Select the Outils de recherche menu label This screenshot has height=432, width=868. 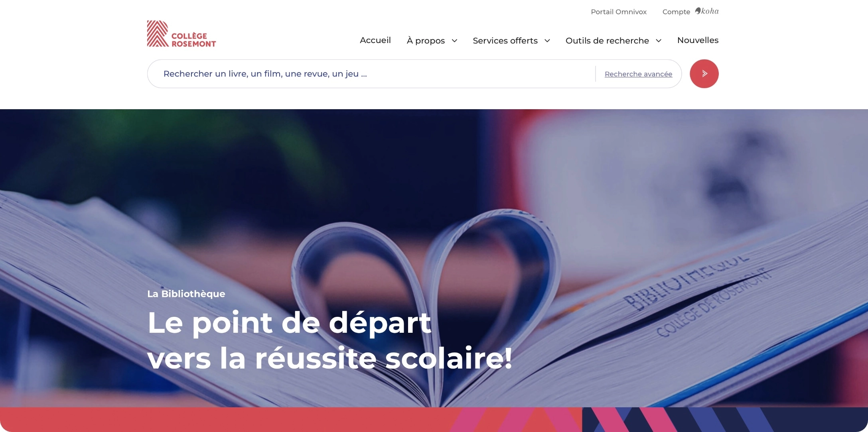607,41
